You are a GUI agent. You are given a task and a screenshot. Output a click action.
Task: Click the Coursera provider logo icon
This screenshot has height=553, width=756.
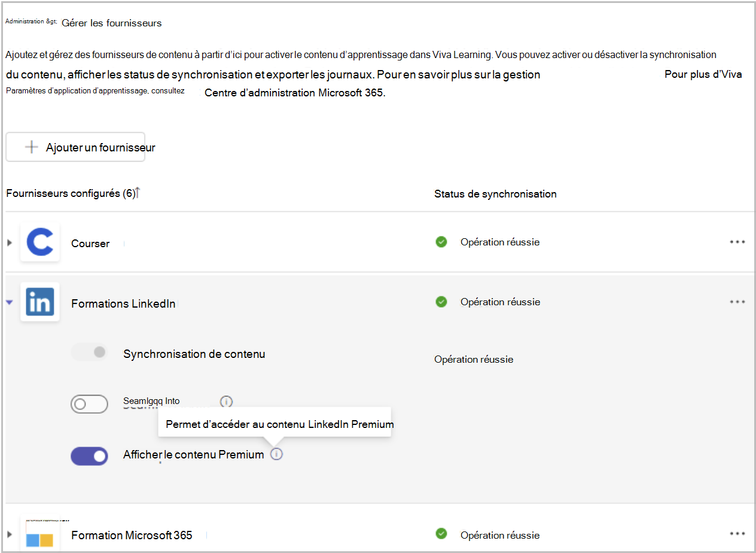[40, 242]
